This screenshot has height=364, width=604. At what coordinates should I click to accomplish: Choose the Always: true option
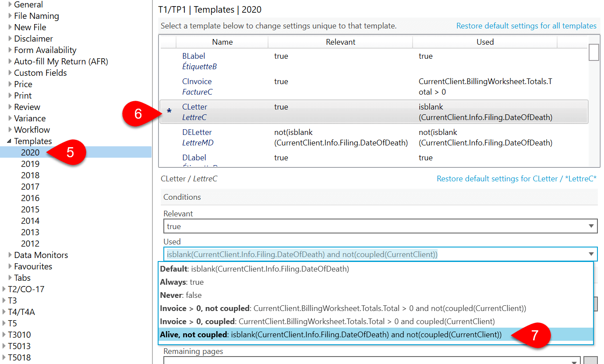(376, 282)
